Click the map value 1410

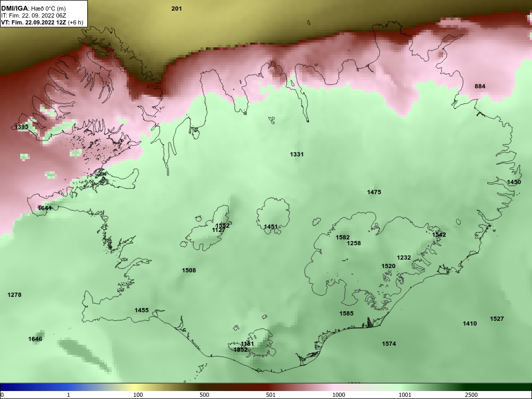click(x=470, y=323)
